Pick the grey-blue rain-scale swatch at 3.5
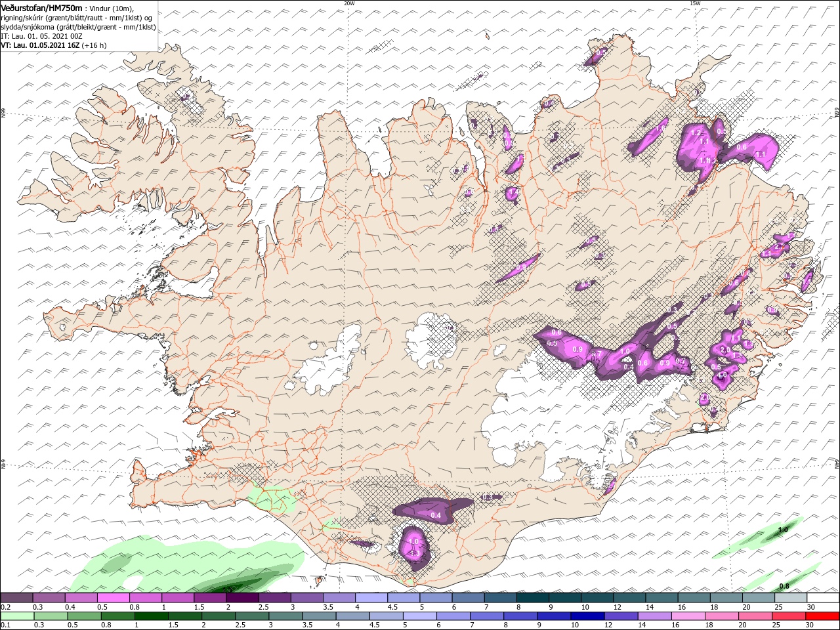Viewport: 840px width, 630px height. click(320, 616)
